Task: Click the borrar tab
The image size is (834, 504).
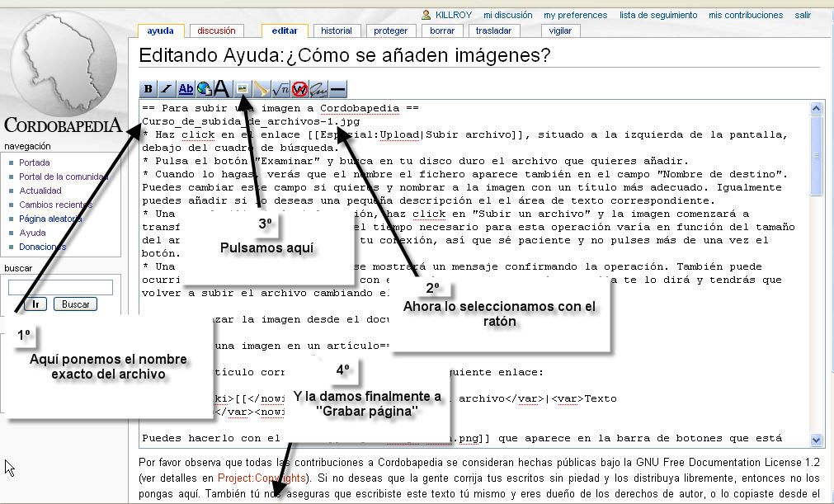Action: click(442, 31)
